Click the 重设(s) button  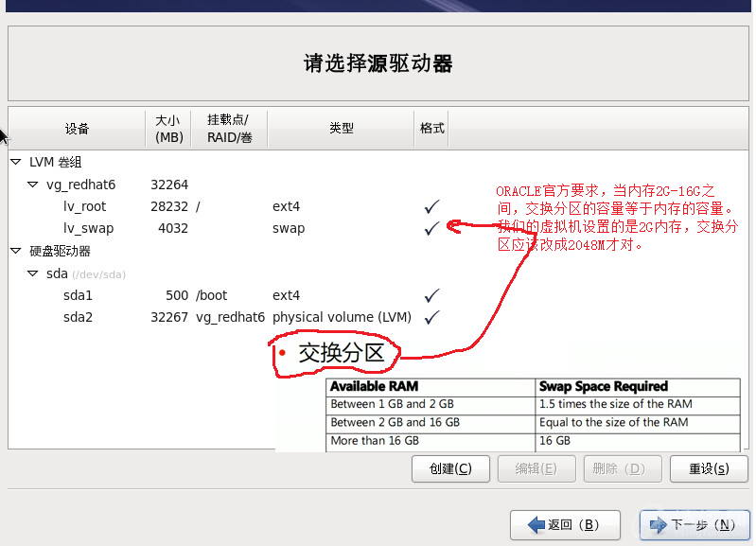point(708,468)
